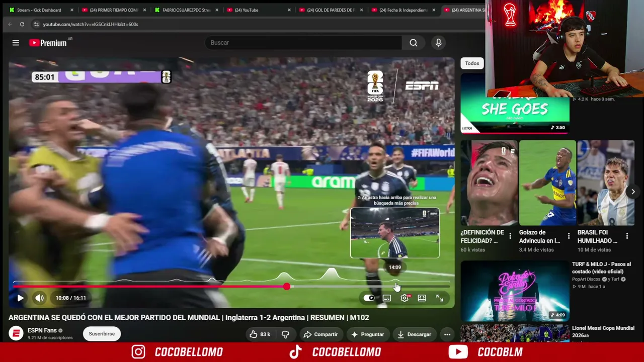Close the PRIMER TIEMPO tab
Screen dimensions: 644x362
coord(144,10)
